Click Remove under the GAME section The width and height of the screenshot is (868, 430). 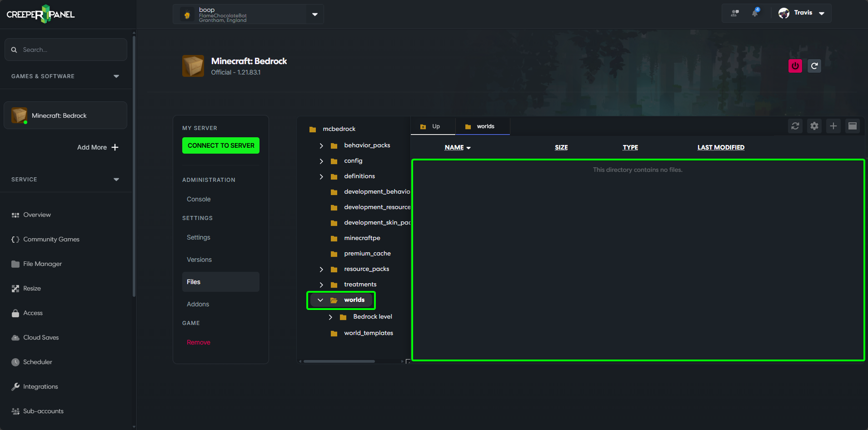coord(198,342)
